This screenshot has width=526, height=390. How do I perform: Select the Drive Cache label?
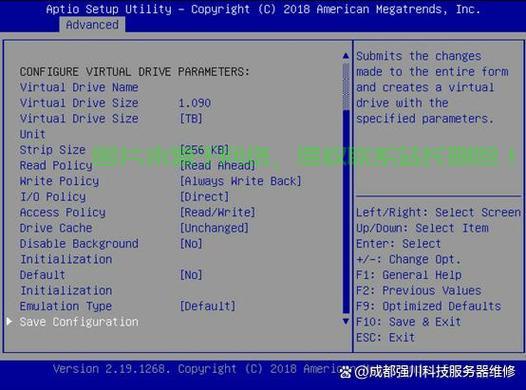click(56, 228)
